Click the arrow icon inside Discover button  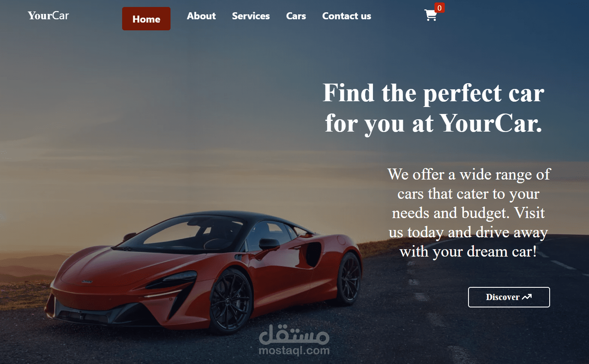tap(527, 297)
